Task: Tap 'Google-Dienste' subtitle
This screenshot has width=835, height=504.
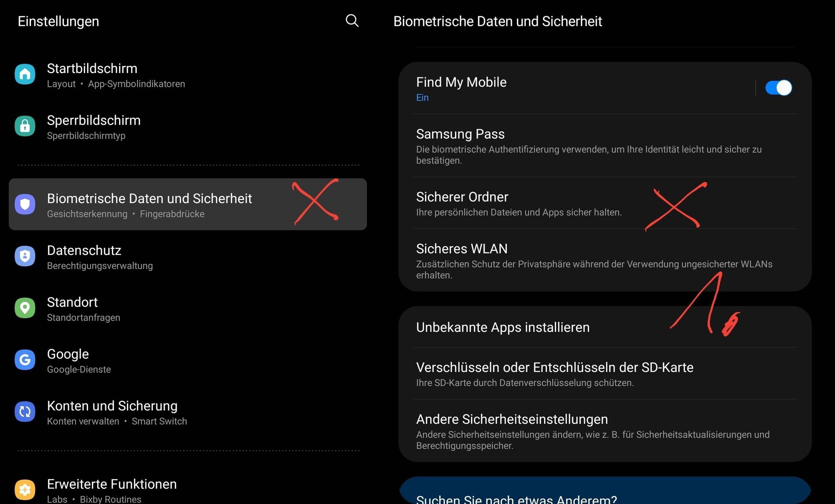Action: coord(79,369)
